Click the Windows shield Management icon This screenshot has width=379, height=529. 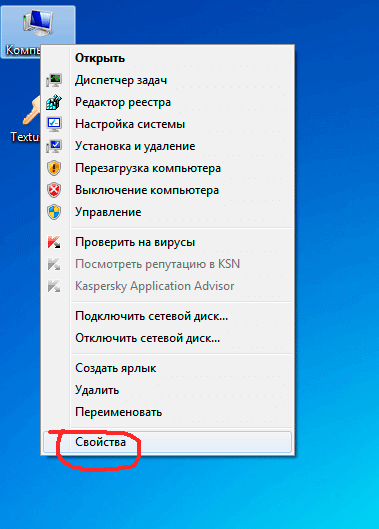[x=54, y=212]
